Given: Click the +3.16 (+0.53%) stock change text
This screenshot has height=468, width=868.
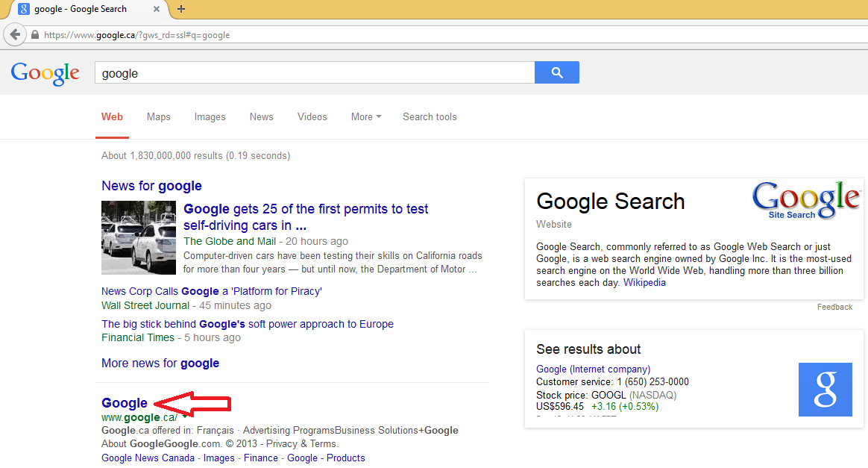Looking at the screenshot, I should (x=625, y=407).
